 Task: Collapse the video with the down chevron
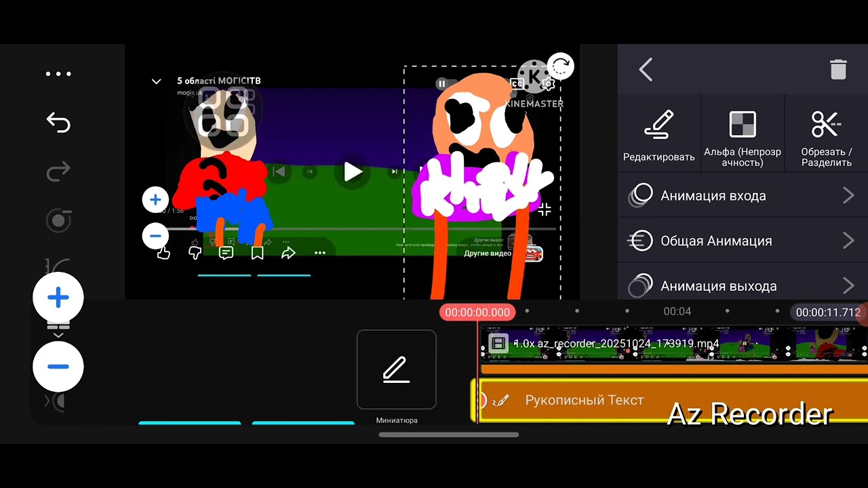pos(156,81)
